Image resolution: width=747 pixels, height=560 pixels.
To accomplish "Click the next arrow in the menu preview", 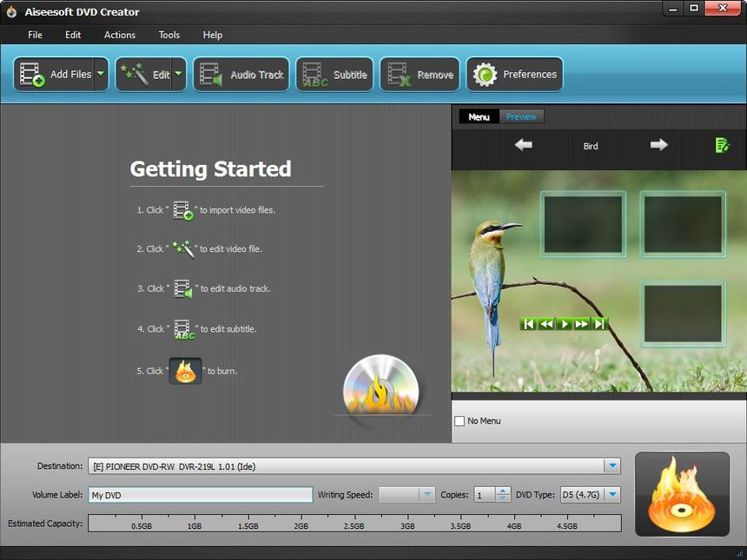I will 658,146.
